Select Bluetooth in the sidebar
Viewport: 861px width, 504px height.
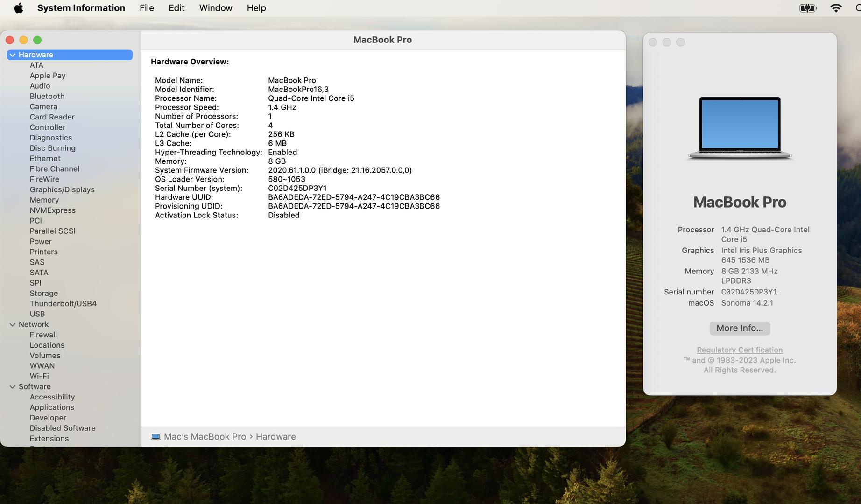47,96
